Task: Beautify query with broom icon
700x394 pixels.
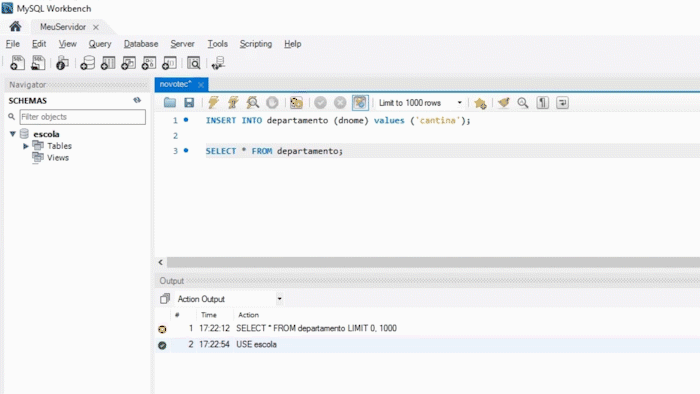Action: [x=504, y=103]
